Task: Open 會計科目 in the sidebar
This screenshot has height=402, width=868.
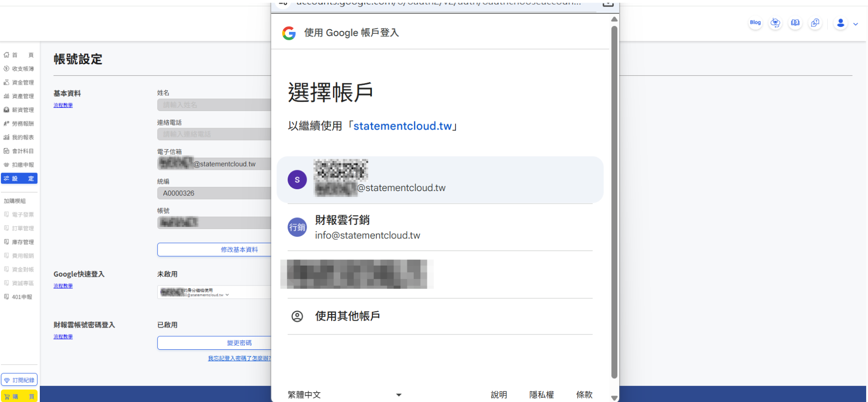Action: pos(19,151)
